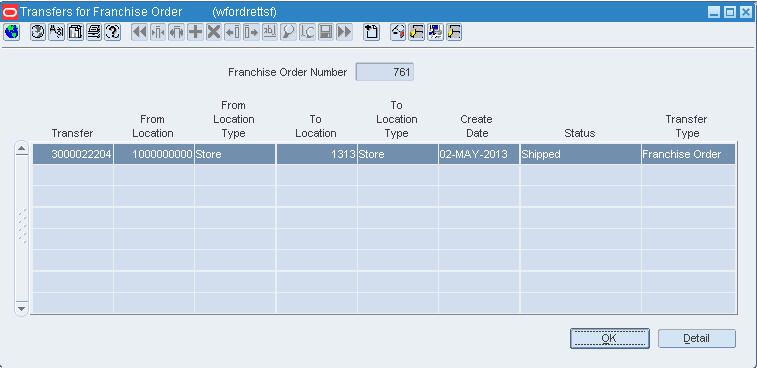Click the To Location Type Store cell
The height and width of the screenshot is (368, 757).
[398, 154]
